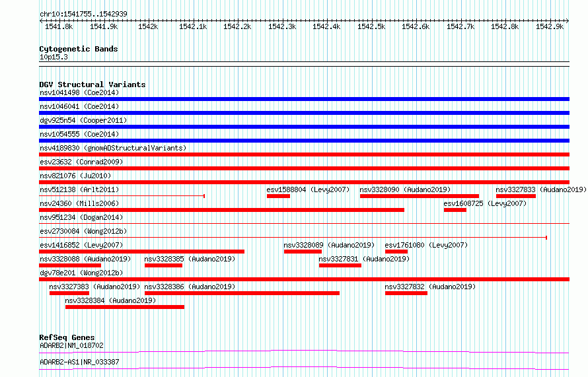
Task: Select nsv3328385 (Audano2019) variant label
Action: tap(190, 259)
